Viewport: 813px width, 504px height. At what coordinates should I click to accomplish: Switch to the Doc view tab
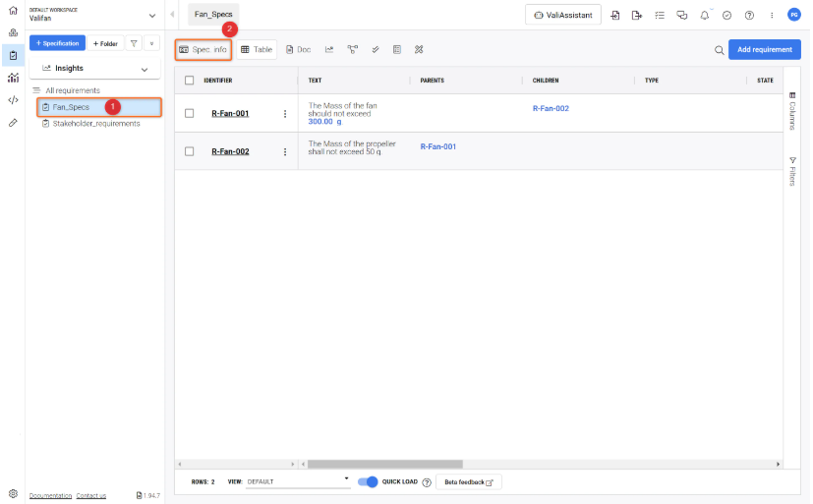(x=299, y=50)
